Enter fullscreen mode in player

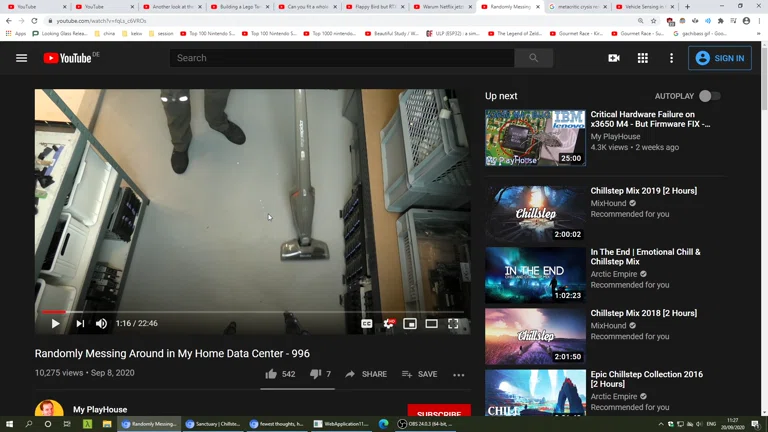[x=453, y=324]
